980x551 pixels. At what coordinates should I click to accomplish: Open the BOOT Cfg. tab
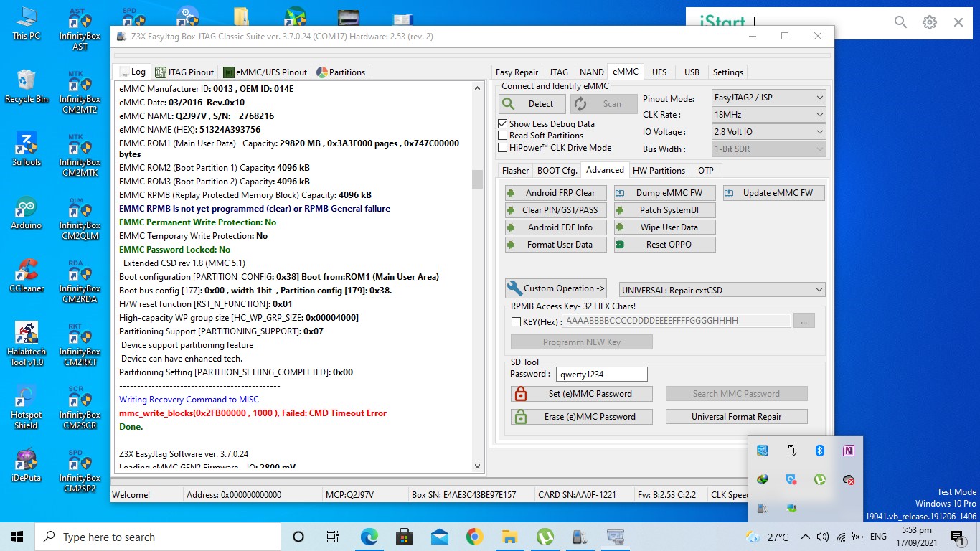point(557,170)
